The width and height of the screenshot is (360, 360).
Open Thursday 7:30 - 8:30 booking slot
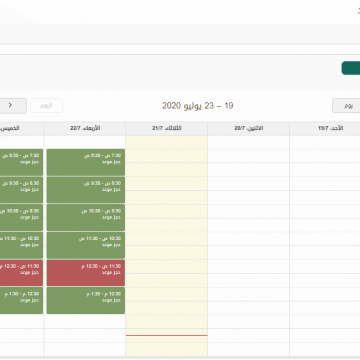click(21, 162)
